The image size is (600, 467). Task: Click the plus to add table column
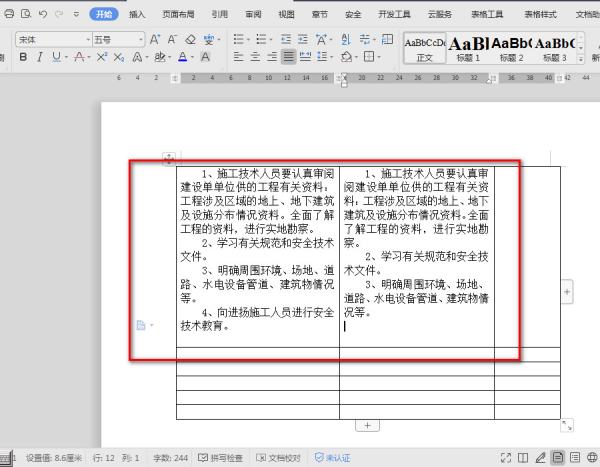point(567,291)
